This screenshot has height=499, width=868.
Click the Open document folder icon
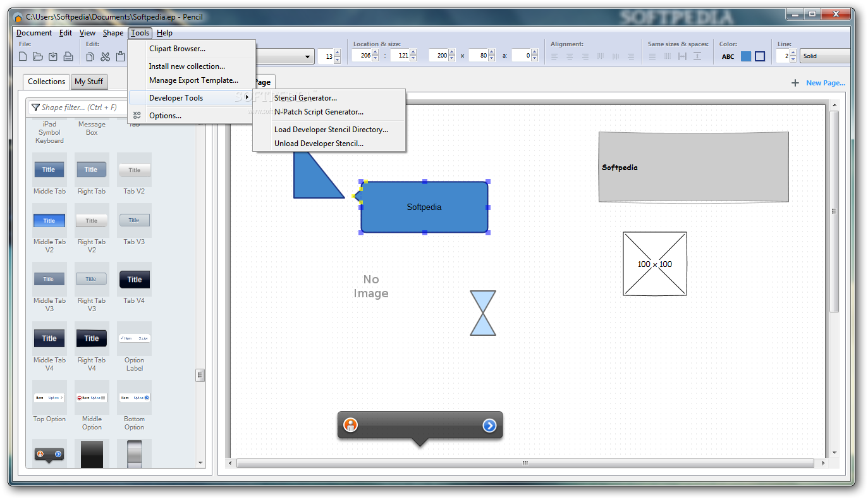[38, 56]
